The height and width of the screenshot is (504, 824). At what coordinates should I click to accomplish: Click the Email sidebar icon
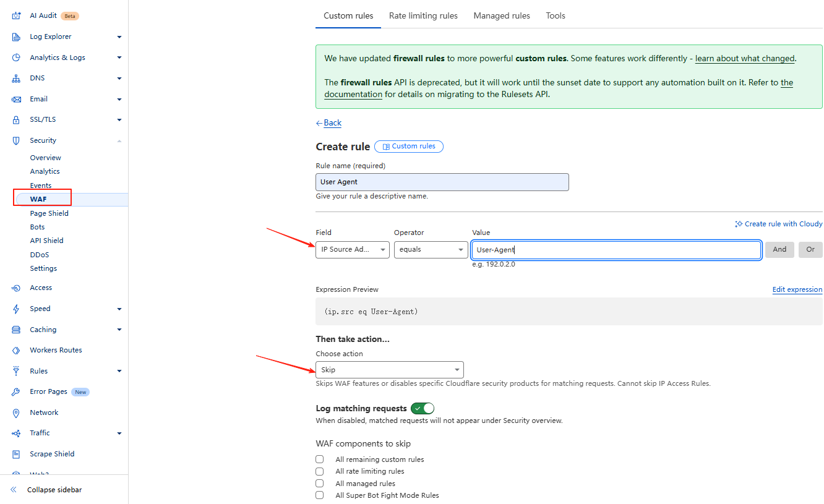15,98
